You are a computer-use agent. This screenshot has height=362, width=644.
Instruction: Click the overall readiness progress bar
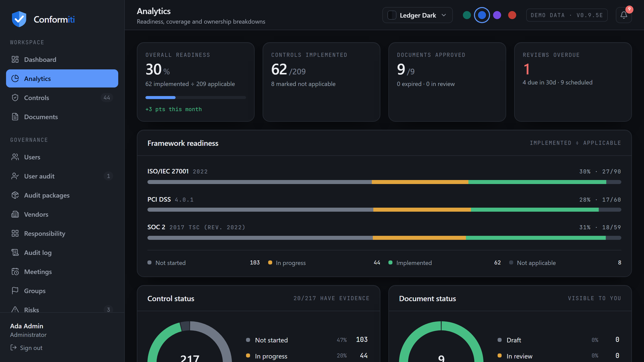tap(196, 98)
